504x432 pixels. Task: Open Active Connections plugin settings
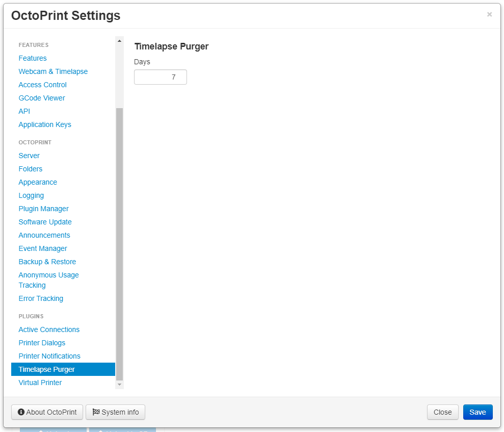click(x=49, y=329)
